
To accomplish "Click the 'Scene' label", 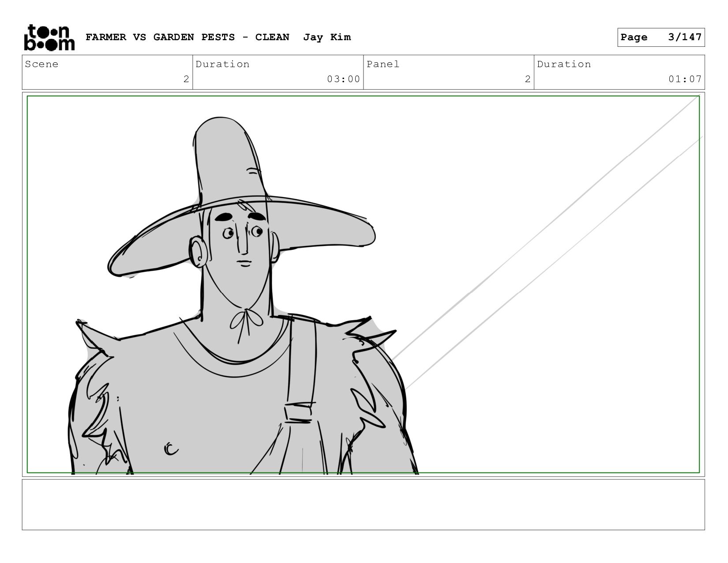I will 42,64.
